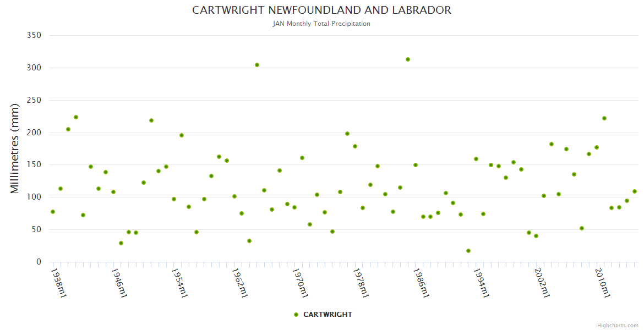This screenshot has width=644, height=330.
Task: Toggle CARTWRIGHT series visibility via legend label
Action: (x=328, y=315)
